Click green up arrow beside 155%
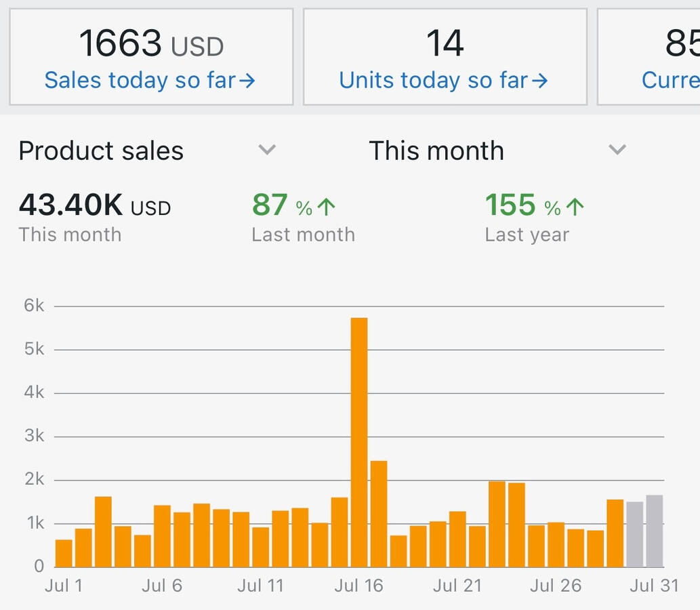700x610 pixels. pos(575,207)
